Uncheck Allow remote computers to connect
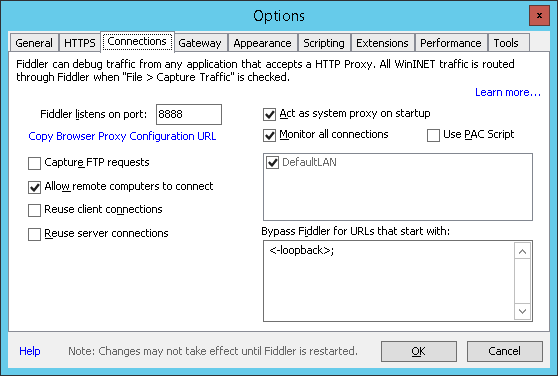 (35, 187)
